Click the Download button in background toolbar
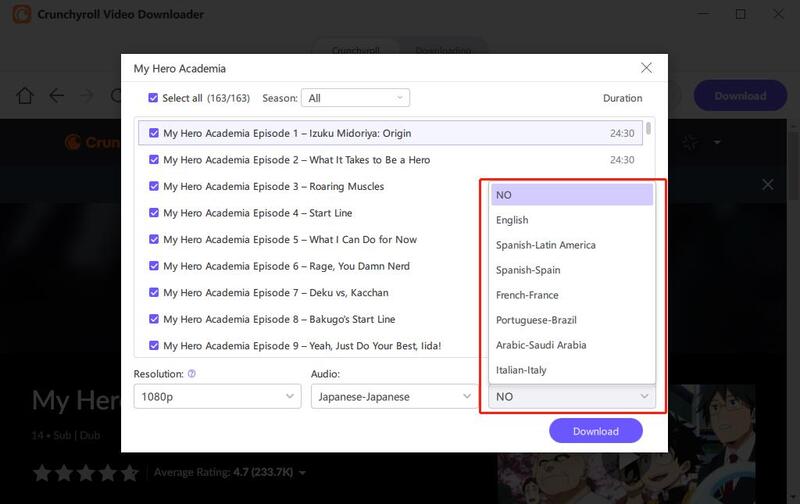Viewport: 800px width, 504px height. [740, 95]
